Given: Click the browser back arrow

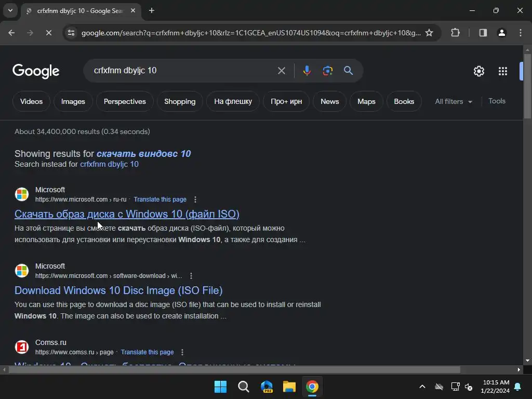Looking at the screenshot, I should 11,33.
